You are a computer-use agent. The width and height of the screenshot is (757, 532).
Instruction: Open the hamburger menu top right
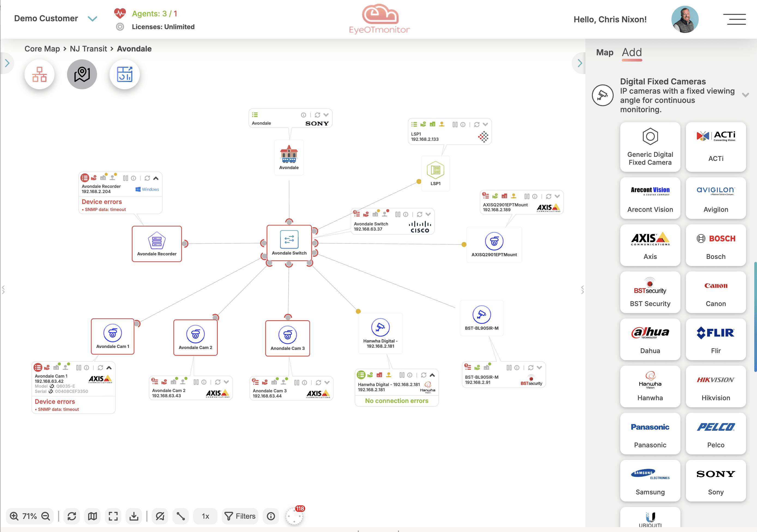click(734, 19)
